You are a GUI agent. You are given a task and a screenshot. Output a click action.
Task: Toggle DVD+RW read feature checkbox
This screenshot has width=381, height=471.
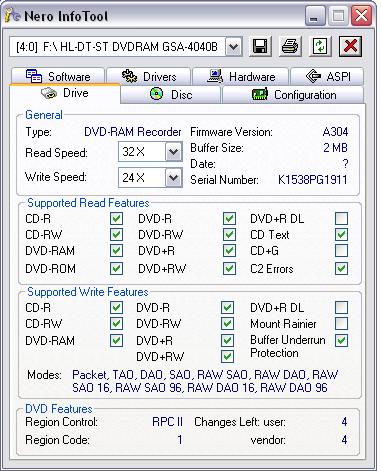(x=229, y=268)
